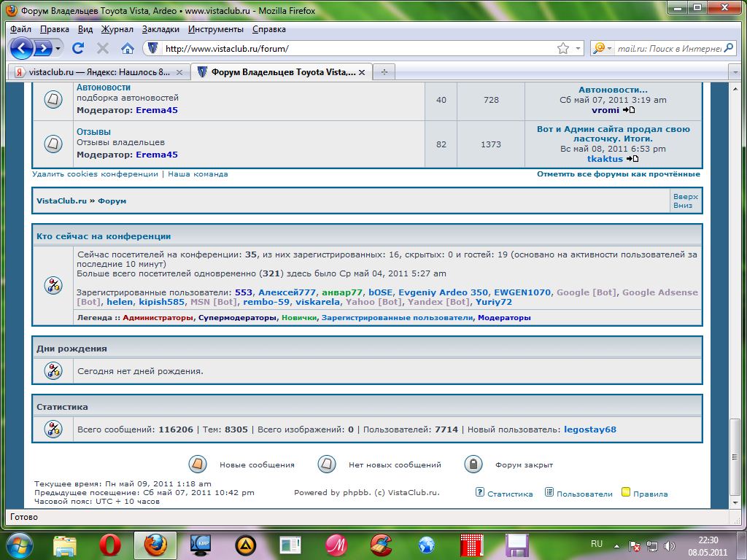The height and width of the screenshot is (560, 747).
Task: Switch to the vistaclub.ru Яндекс tab
Action: (x=98, y=72)
